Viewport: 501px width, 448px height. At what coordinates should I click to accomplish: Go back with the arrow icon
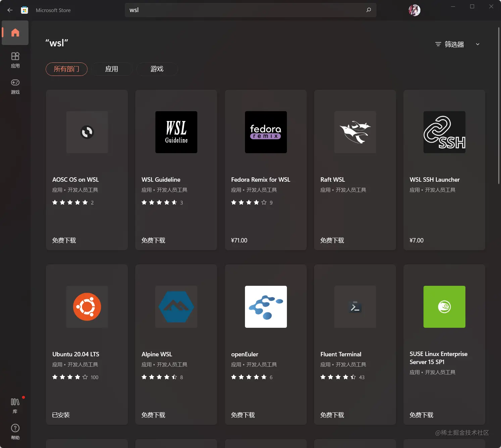(x=10, y=10)
